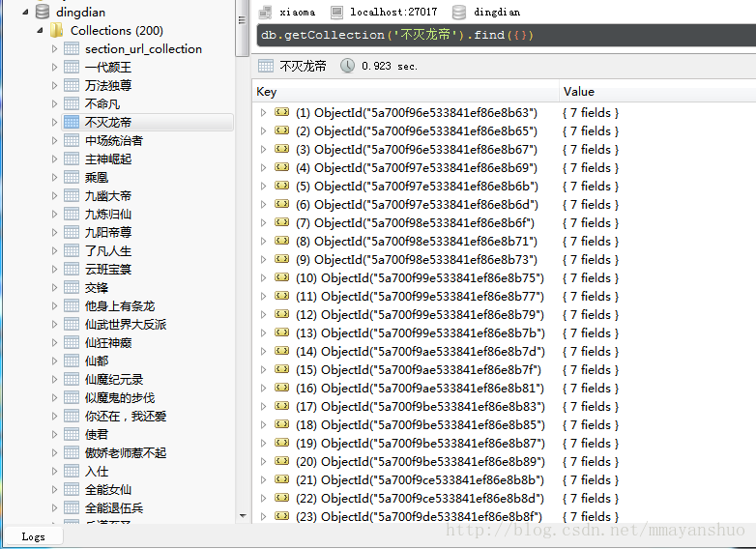Select the 你还在，我还爱 collection

(126, 416)
